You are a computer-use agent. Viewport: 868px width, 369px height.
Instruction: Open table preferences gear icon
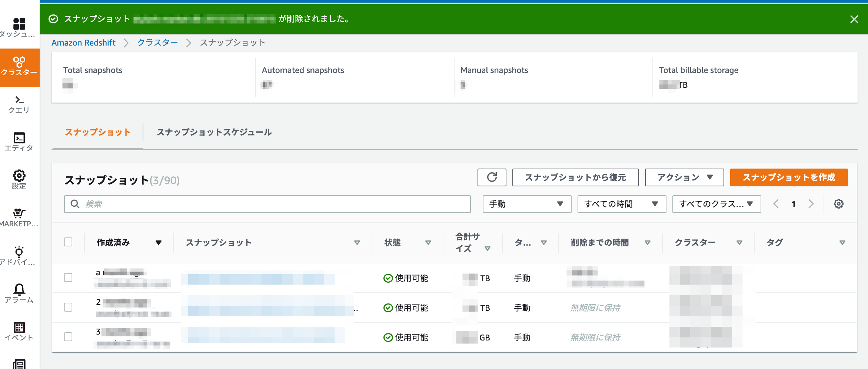(838, 204)
